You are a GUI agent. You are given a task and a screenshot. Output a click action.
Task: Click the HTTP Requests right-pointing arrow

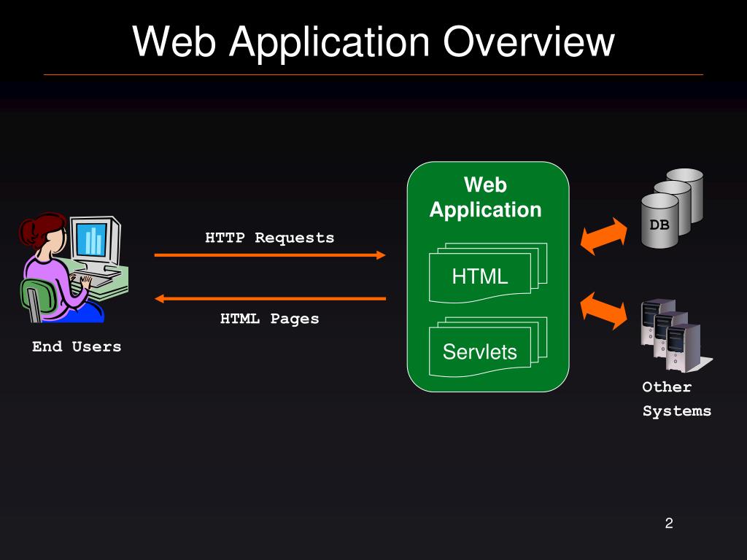click(x=270, y=255)
